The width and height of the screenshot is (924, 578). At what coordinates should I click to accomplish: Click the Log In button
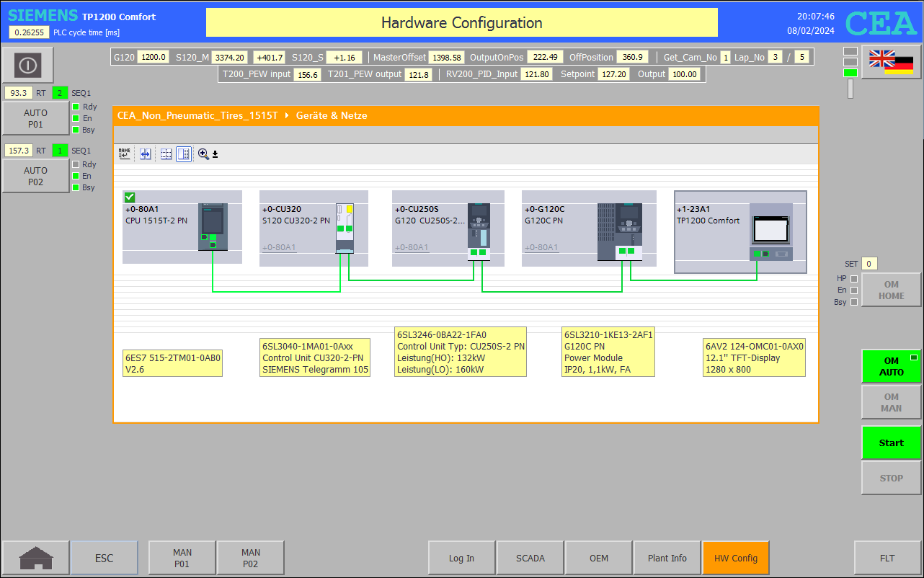461,558
